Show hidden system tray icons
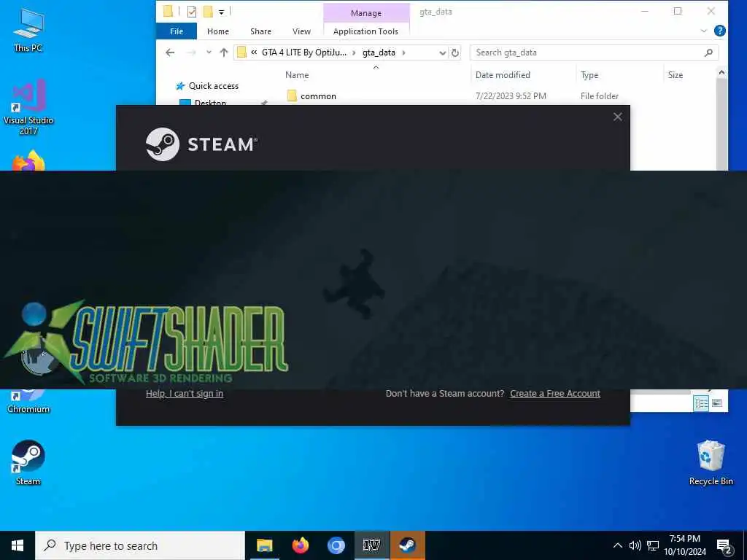This screenshot has height=560, width=747. pos(617,545)
